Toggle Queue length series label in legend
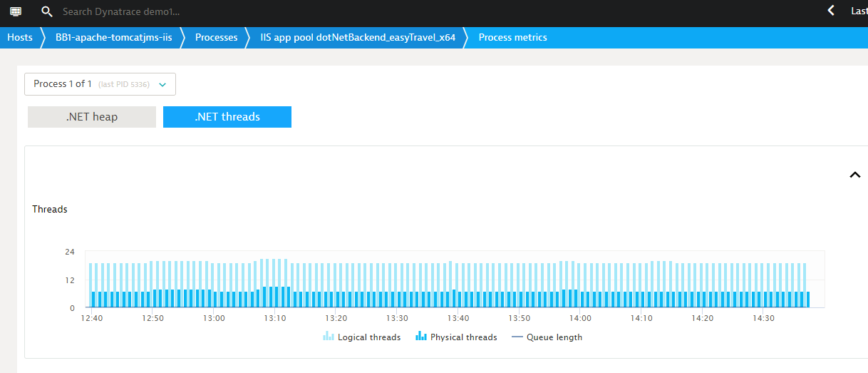 (x=554, y=337)
